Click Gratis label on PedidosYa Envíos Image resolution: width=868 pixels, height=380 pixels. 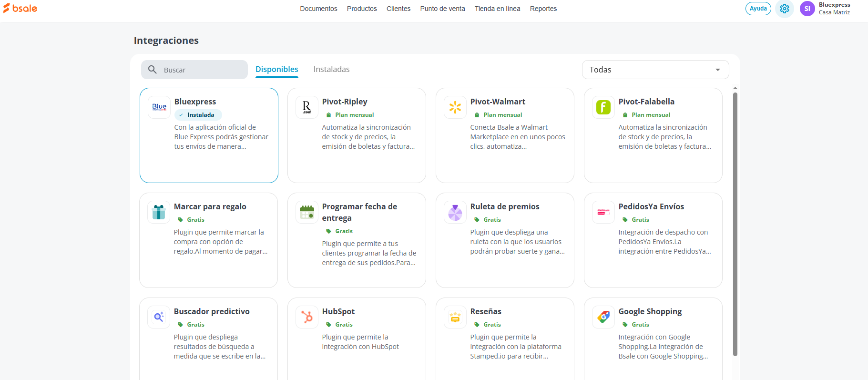(x=636, y=220)
